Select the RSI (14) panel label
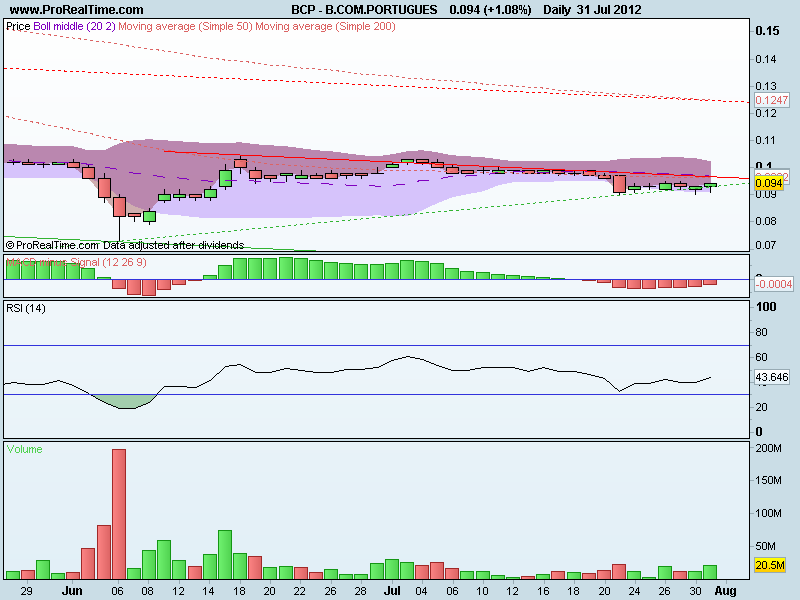800x600 pixels. [x=26, y=308]
